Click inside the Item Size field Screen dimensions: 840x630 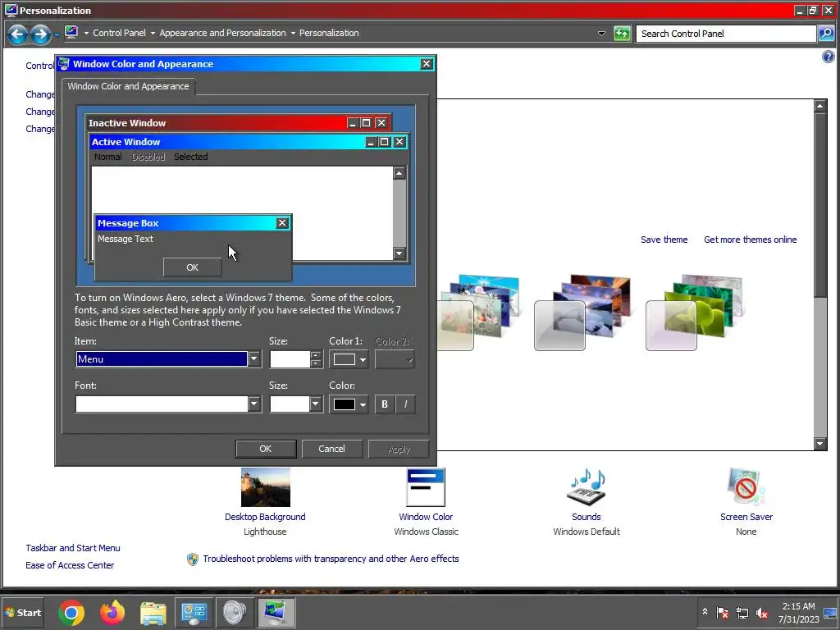click(290, 359)
